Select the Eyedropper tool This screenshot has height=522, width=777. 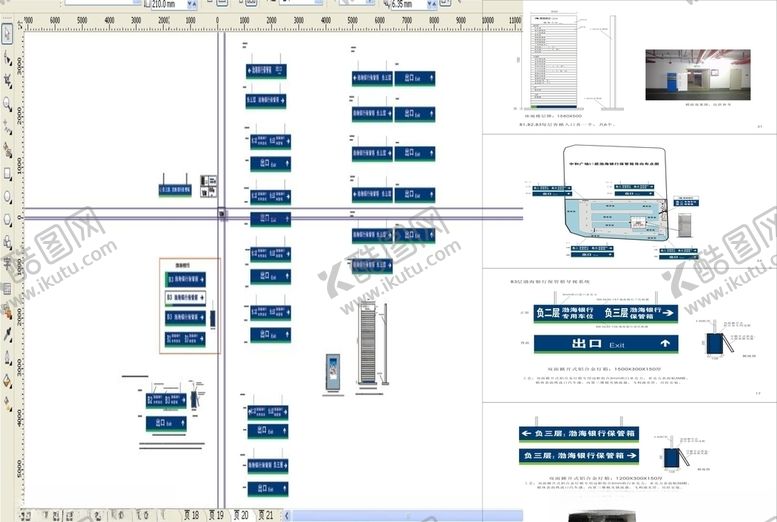coord(7,335)
